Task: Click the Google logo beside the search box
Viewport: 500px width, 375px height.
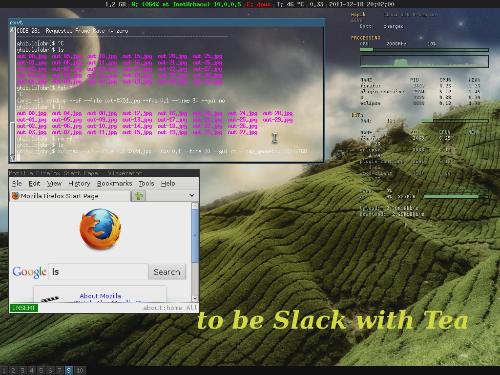Action: coord(29,272)
